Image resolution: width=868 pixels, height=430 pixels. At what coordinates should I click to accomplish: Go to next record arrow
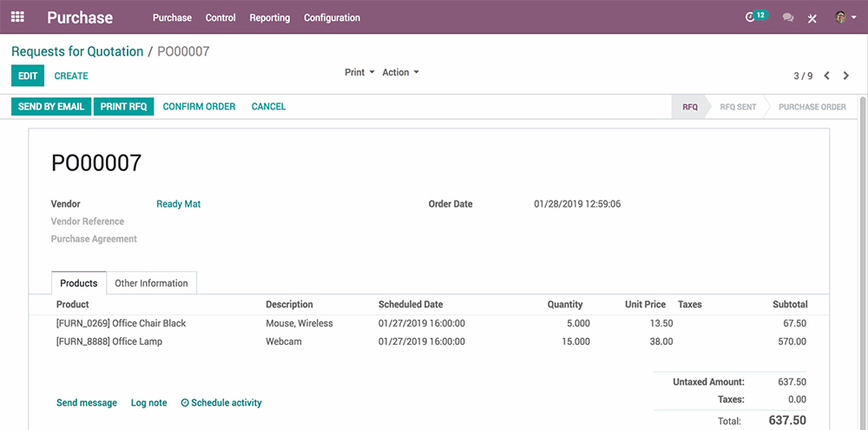(x=846, y=76)
